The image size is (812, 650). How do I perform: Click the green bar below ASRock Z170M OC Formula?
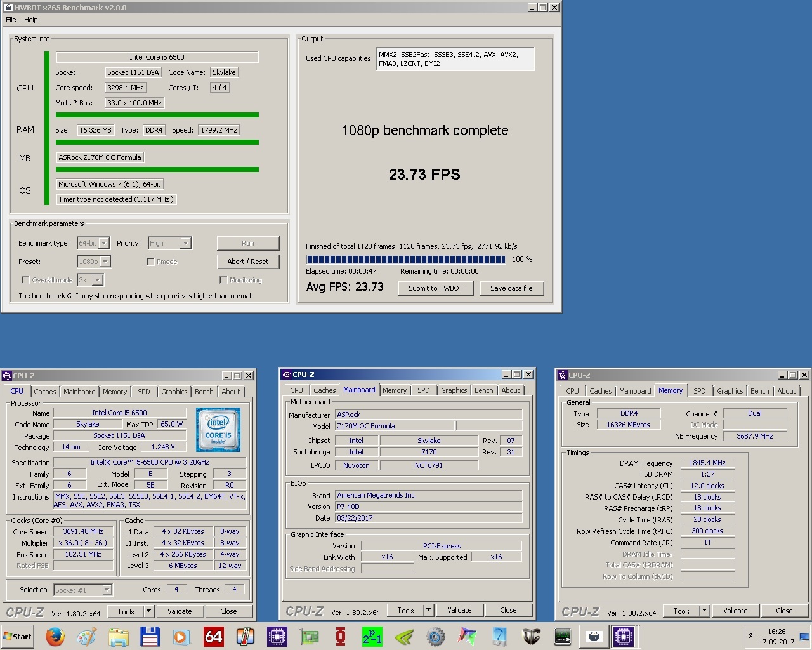157,169
